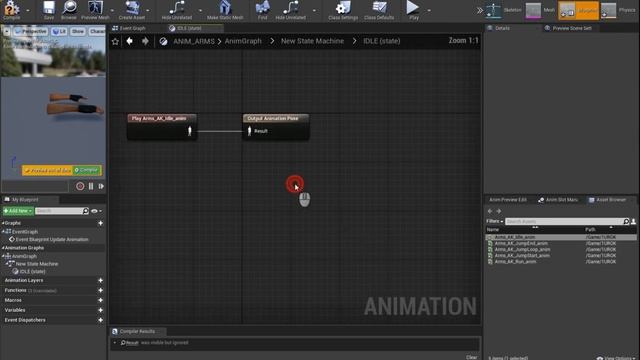Switch to the Asset Browser tab

pyautogui.click(x=611, y=200)
